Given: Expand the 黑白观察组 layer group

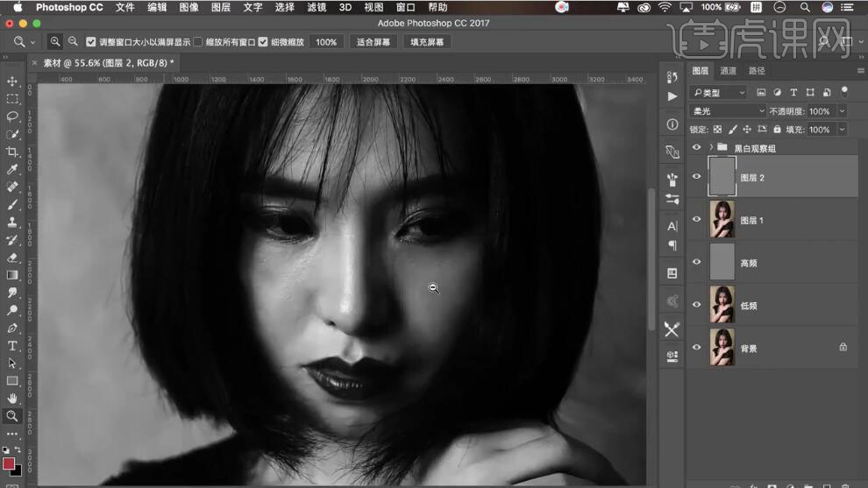Looking at the screenshot, I should tap(710, 148).
